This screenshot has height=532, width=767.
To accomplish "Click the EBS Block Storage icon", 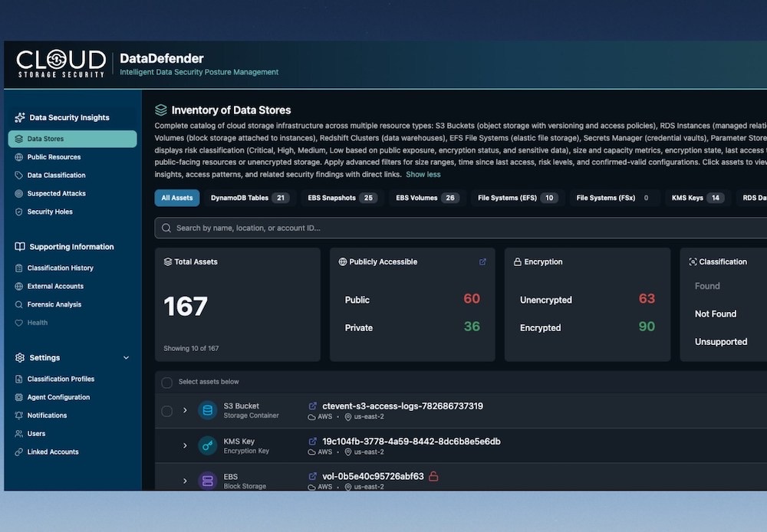I will coord(207,480).
